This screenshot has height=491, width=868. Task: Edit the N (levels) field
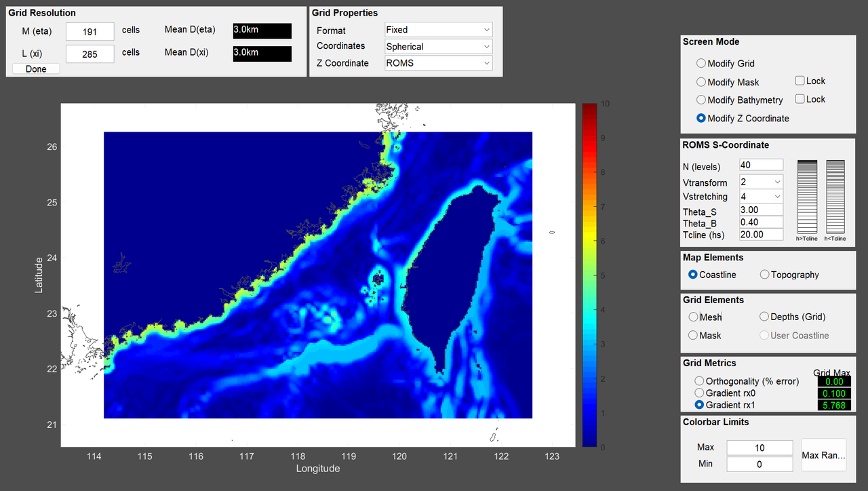(x=762, y=165)
